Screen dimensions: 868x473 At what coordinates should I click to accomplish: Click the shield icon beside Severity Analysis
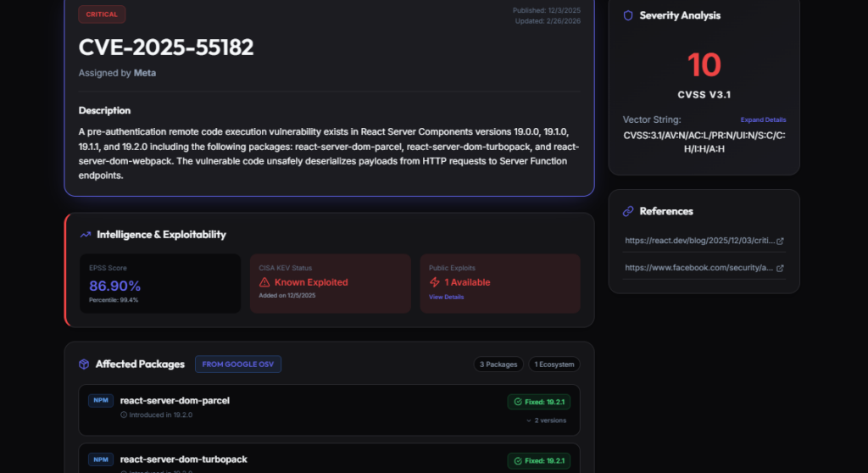point(628,15)
